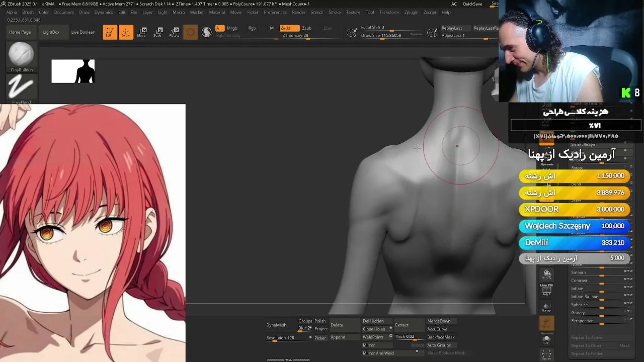Click the red-haired character reference image
The height and width of the screenshot is (362, 644).
tap(93, 233)
